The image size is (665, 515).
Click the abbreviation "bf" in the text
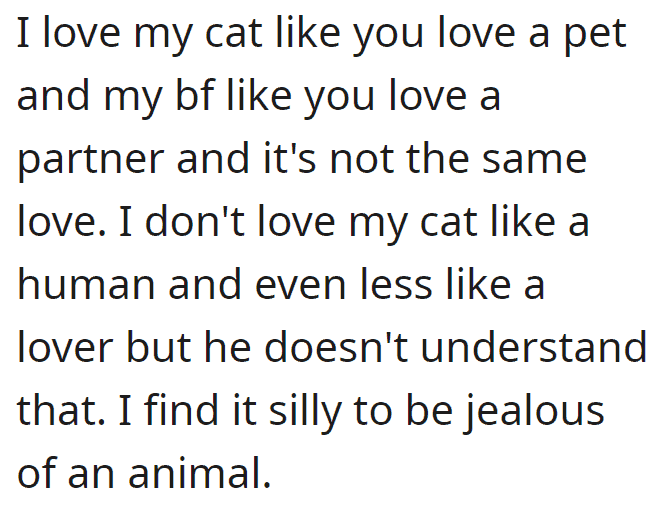tap(194, 95)
